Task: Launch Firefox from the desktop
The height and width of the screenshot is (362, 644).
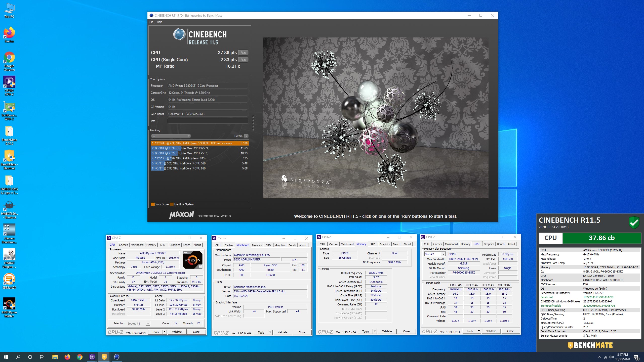Action: click(9, 35)
